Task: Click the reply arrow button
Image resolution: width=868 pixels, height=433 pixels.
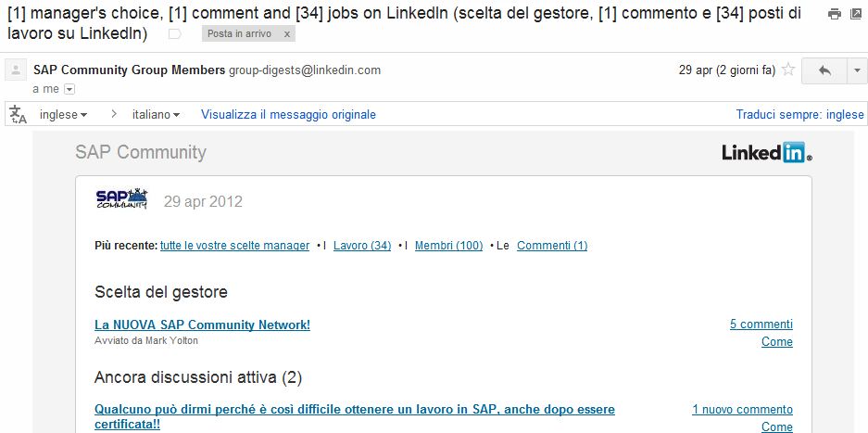Action: (824, 70)
